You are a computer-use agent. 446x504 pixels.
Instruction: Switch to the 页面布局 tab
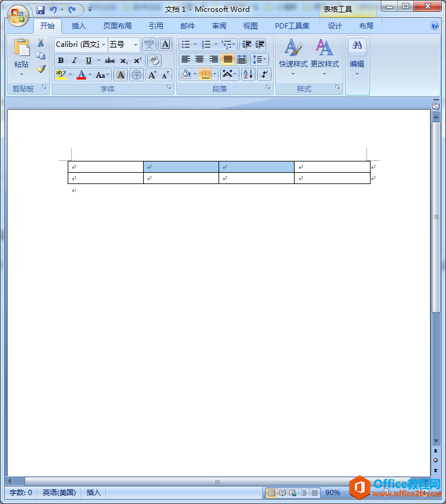(x=118, y=26)
